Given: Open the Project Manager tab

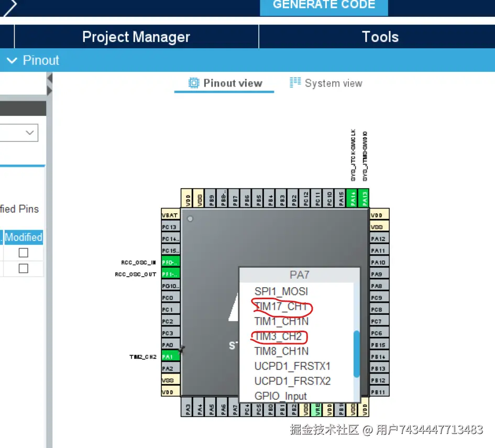Looking at the screenshot, I should click(136, 37).
